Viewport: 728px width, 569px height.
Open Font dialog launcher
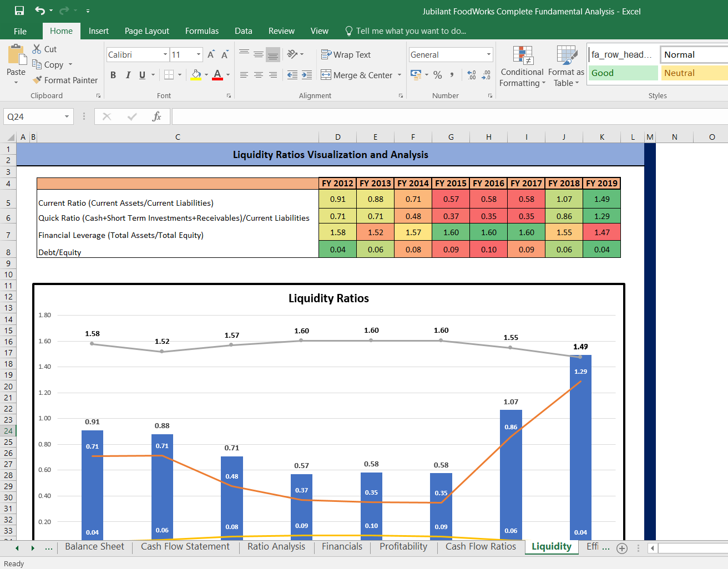[x=229, y=96]
